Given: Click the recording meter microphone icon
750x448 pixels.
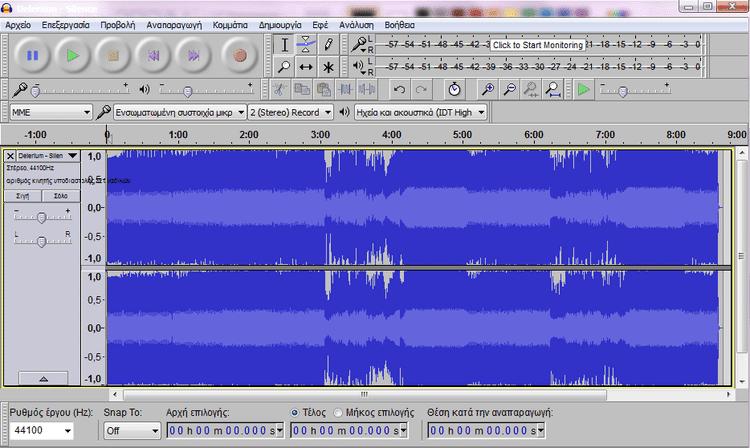Looking at the screenshot, I should [x=358, y=45].
